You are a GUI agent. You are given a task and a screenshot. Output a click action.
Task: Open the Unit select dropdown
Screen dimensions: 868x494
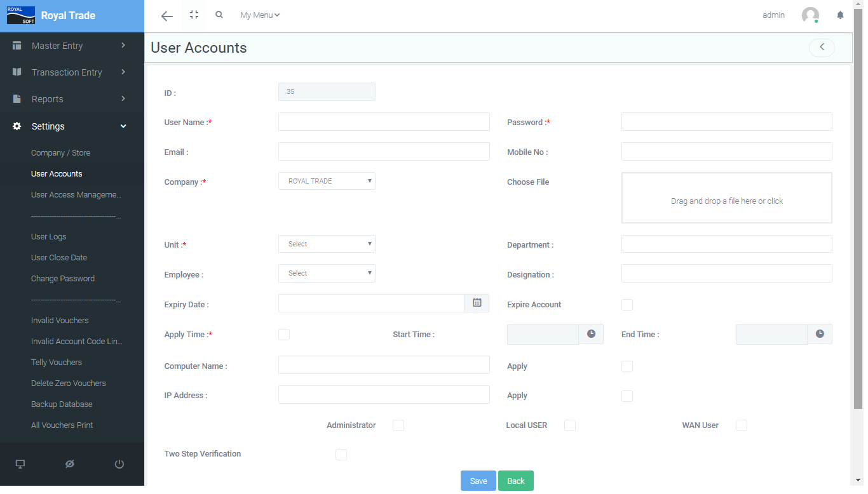(327, 244)
